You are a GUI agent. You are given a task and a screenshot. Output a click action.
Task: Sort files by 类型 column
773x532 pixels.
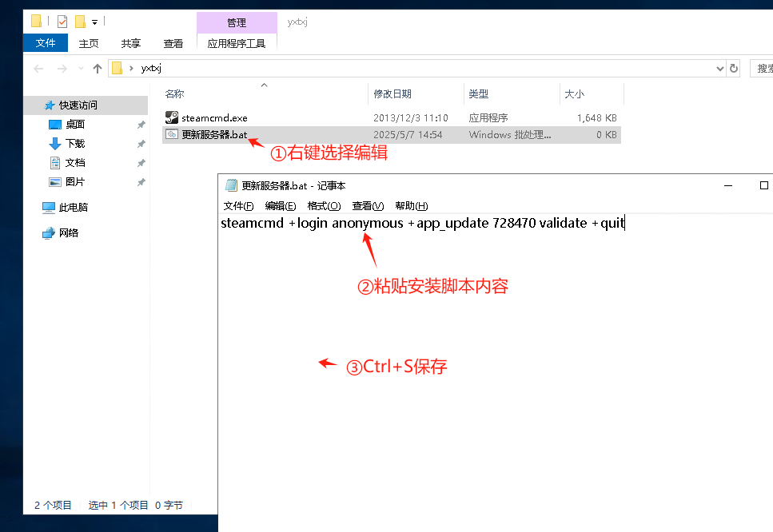click(x=478, y=93)
